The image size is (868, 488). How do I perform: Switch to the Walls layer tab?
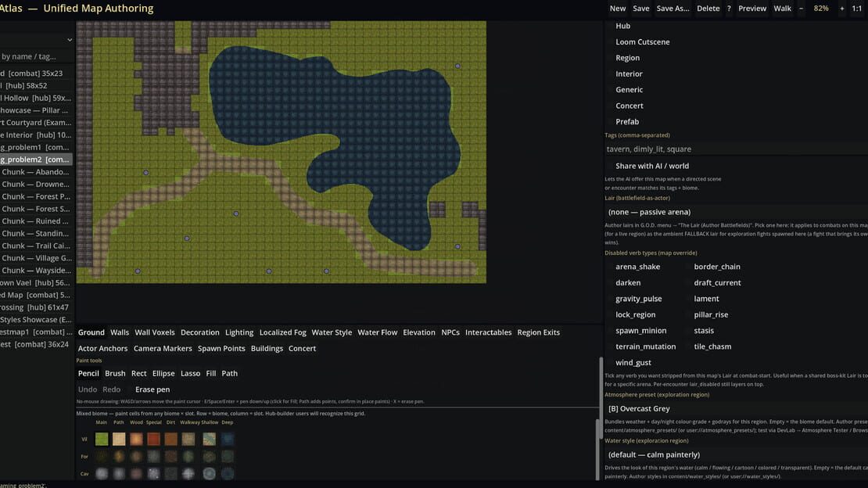click(x=120, y=332)
